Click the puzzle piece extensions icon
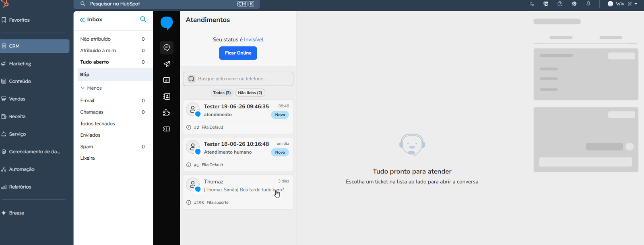Image resolution: width=644 pixels, height=245 pixels. pos(167,113)
